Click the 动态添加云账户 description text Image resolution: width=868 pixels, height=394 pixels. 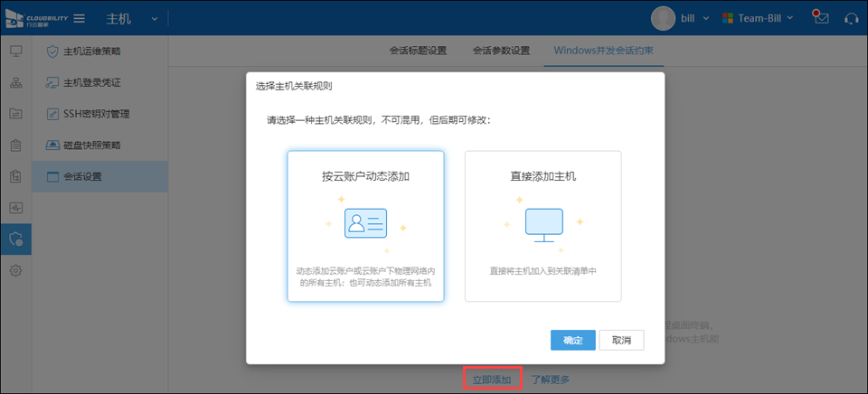[365, 277]
